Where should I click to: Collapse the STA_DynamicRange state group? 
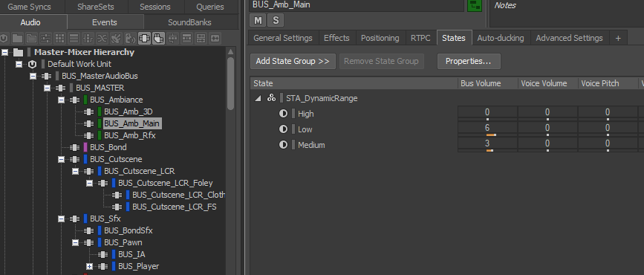click(x=258, y=98)
